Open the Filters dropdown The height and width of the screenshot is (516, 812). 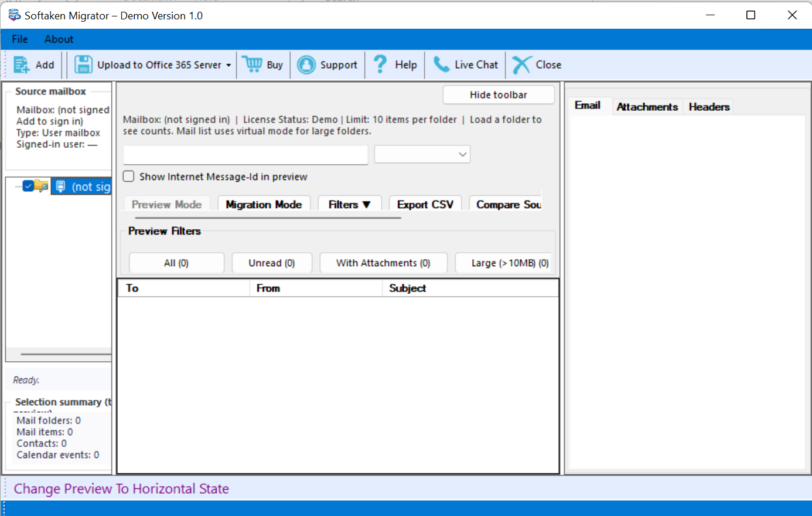(350, 204)
